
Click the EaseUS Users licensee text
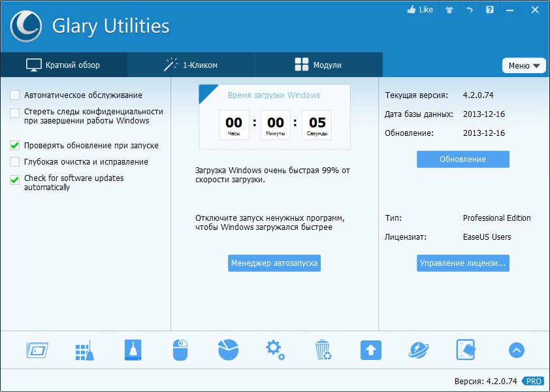click(487, 237)
